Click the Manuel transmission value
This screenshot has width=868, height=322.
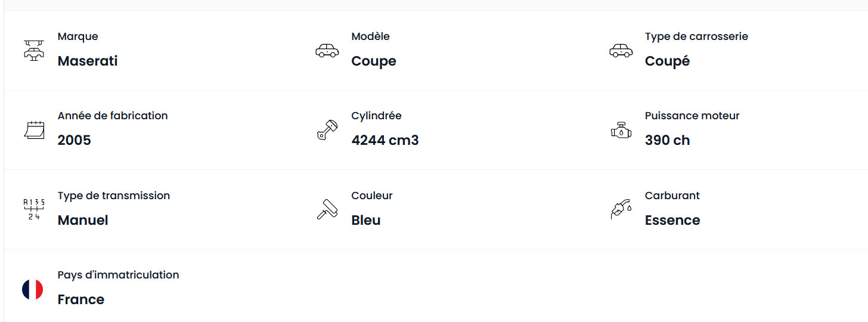pos(83,220)
